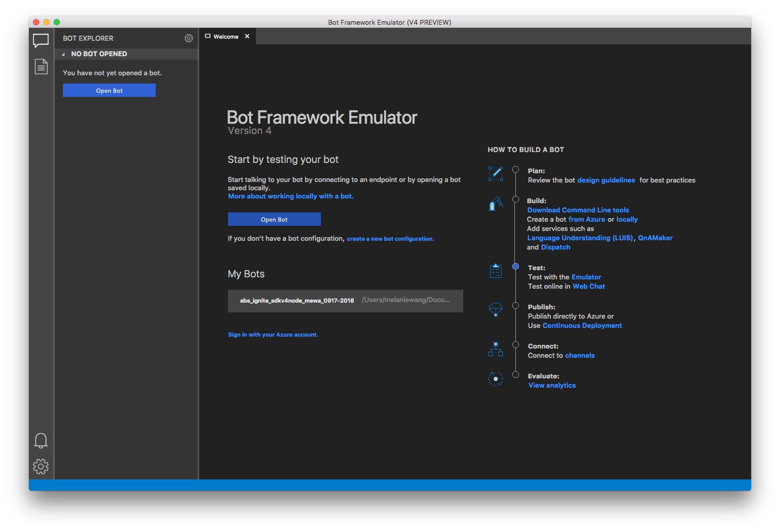Viewport: 780px width, 532px height.
Task: Close the Welcome tab
Action: pyautogui.click(x=247, y=36)
